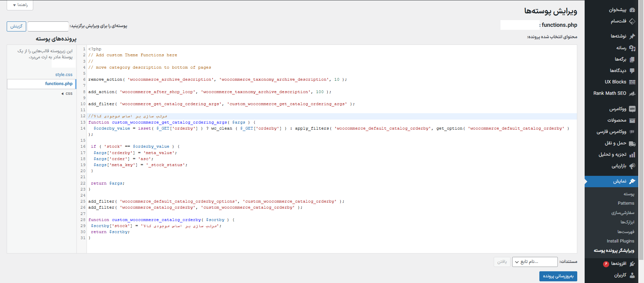Click the pages (برگه‌ها) icon

632,59
